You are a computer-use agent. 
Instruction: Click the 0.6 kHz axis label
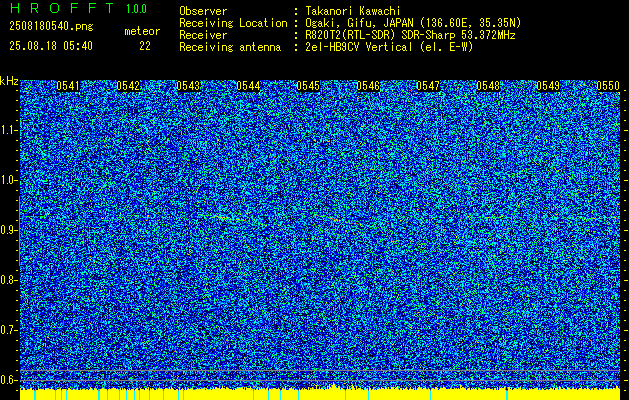point(9,380)
